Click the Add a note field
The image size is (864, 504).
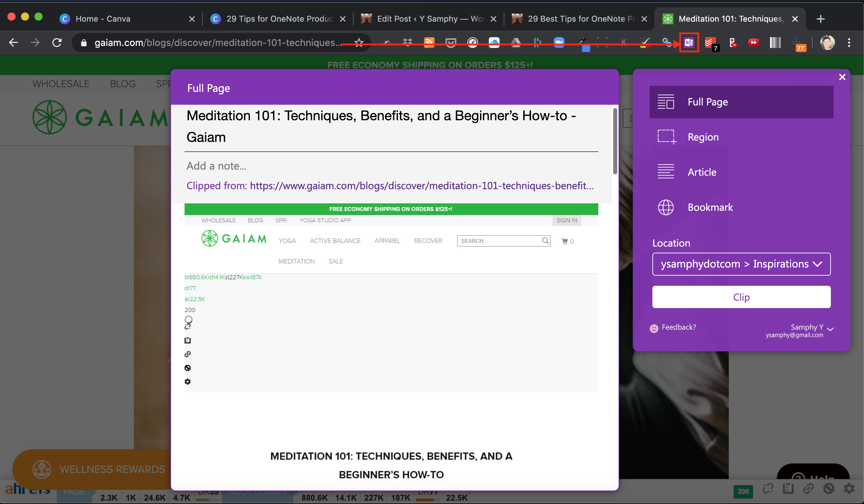391,166
